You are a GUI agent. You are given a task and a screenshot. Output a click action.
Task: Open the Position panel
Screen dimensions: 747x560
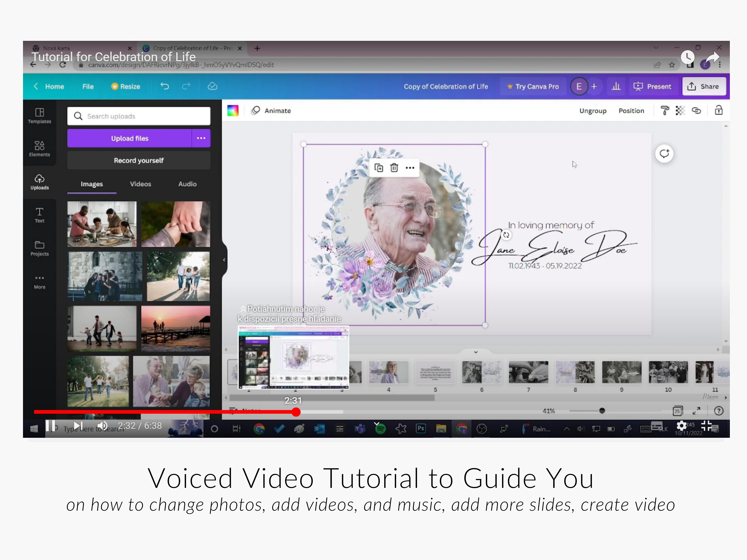coord(631,111)
